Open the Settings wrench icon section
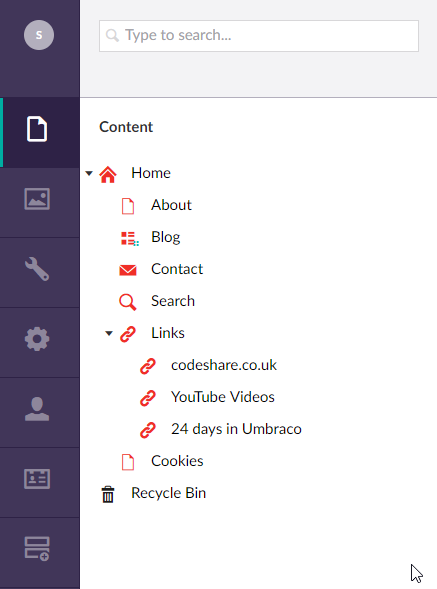Image resolution: width=437 pixels, height=589 pixels. pyautogui.click(x=37, y=269)
